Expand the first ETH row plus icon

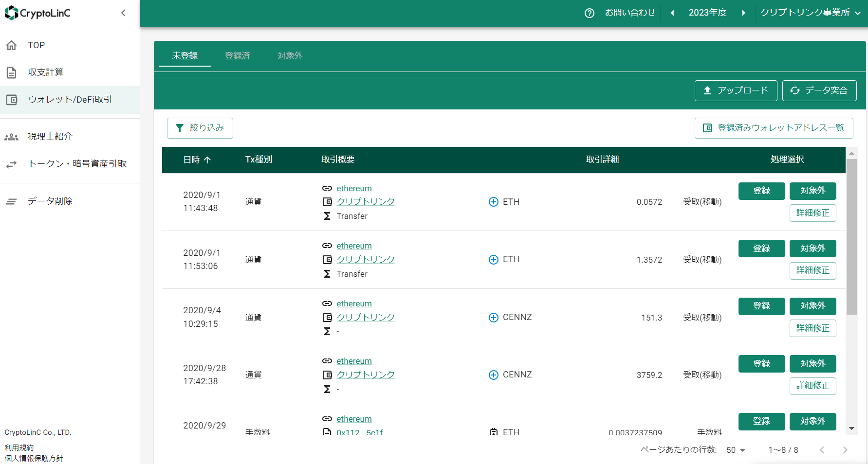tap(493, 202)
